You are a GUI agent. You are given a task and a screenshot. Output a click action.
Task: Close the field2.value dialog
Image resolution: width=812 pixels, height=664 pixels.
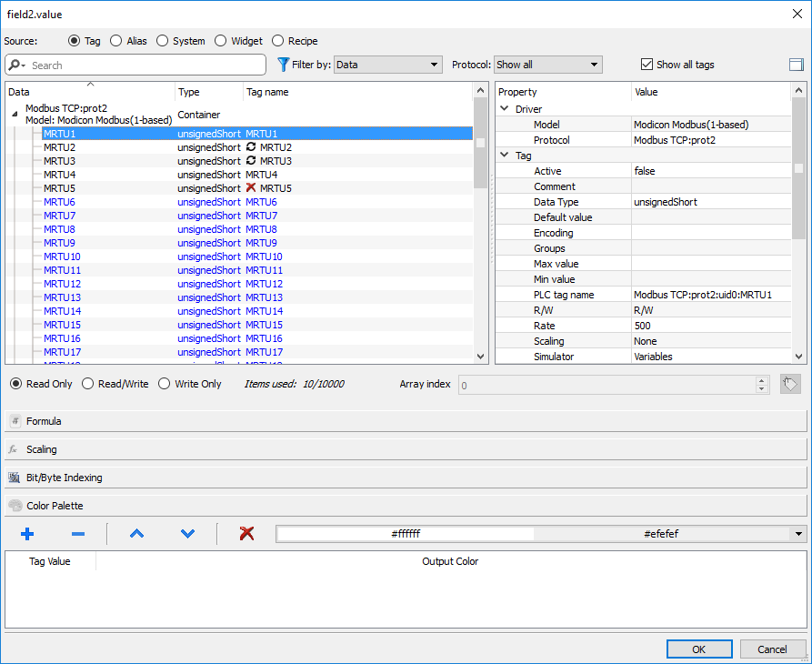[797, 14]
